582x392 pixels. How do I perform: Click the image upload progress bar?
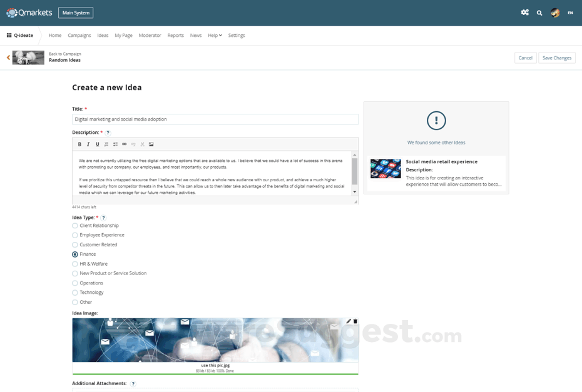click(215, 374)
